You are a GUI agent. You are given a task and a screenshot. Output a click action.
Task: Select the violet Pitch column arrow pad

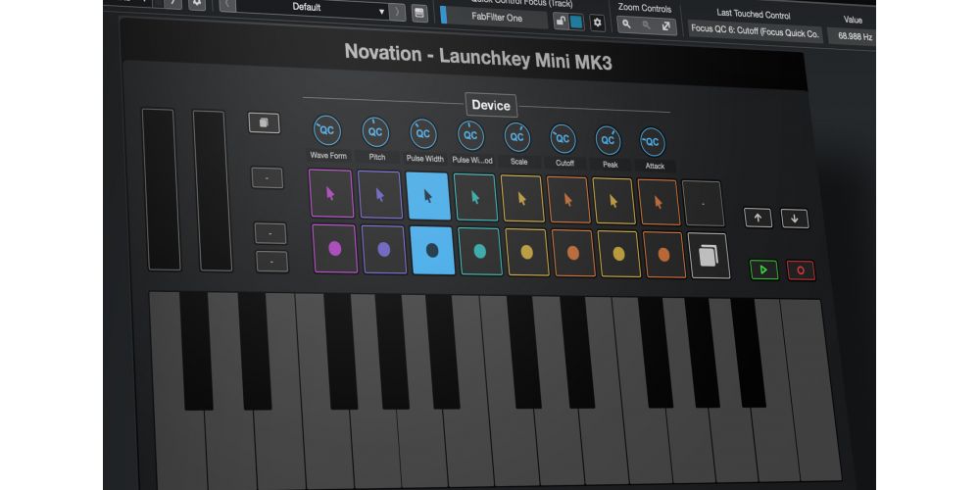click(380, 195)
